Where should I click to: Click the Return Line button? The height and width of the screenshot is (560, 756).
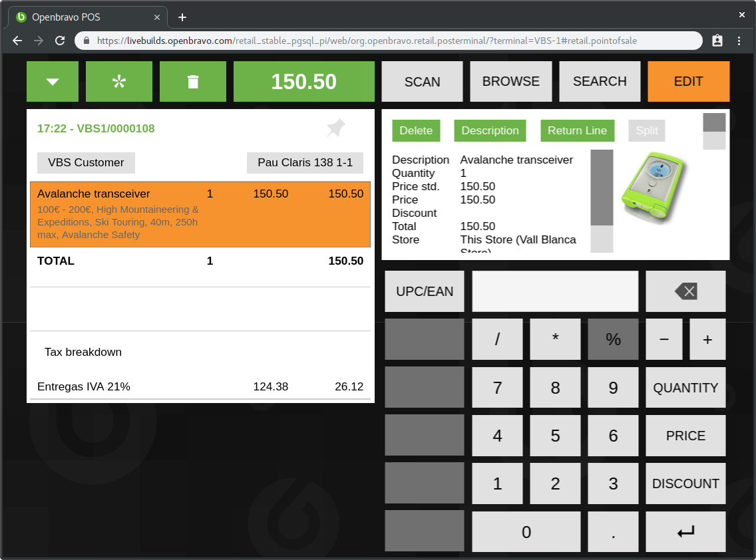(577, 130)
